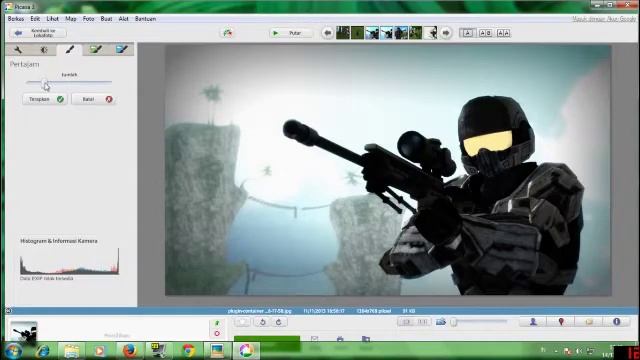The height and width of the screenshot is (360, 640).
Task: Select the photo tray thumbnail
Action: pyautogui.click(x=24, y=331)
